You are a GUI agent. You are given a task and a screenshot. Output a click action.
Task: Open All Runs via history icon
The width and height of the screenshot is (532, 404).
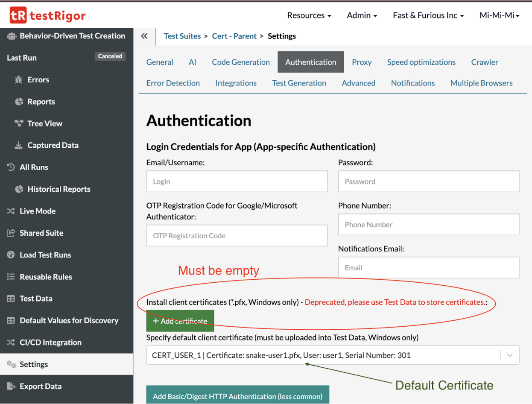[11, 167]
